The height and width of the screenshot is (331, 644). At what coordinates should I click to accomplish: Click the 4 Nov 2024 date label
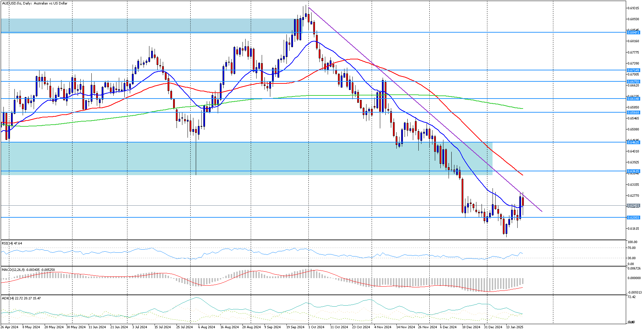click(383, 327)
